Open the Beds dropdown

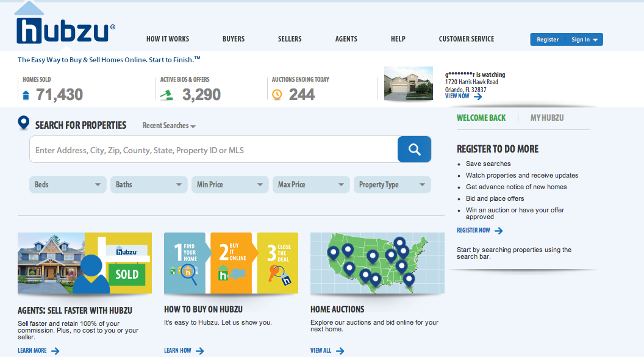[x=67, y=184]
